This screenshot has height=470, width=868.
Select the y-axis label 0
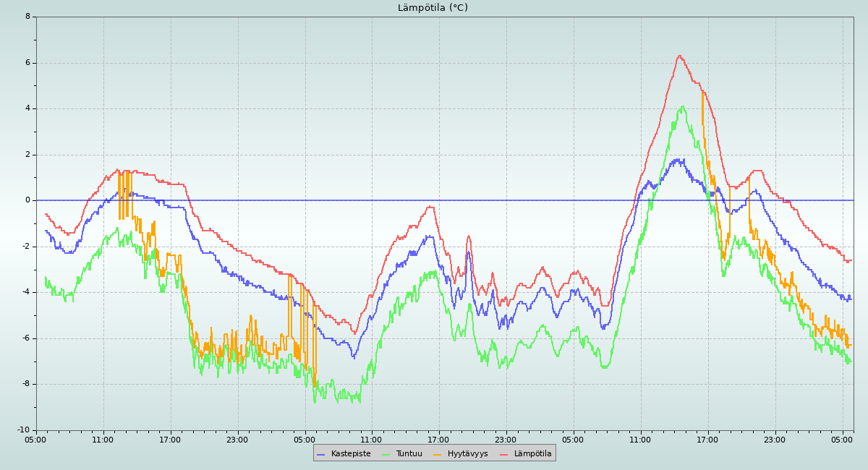27,200
